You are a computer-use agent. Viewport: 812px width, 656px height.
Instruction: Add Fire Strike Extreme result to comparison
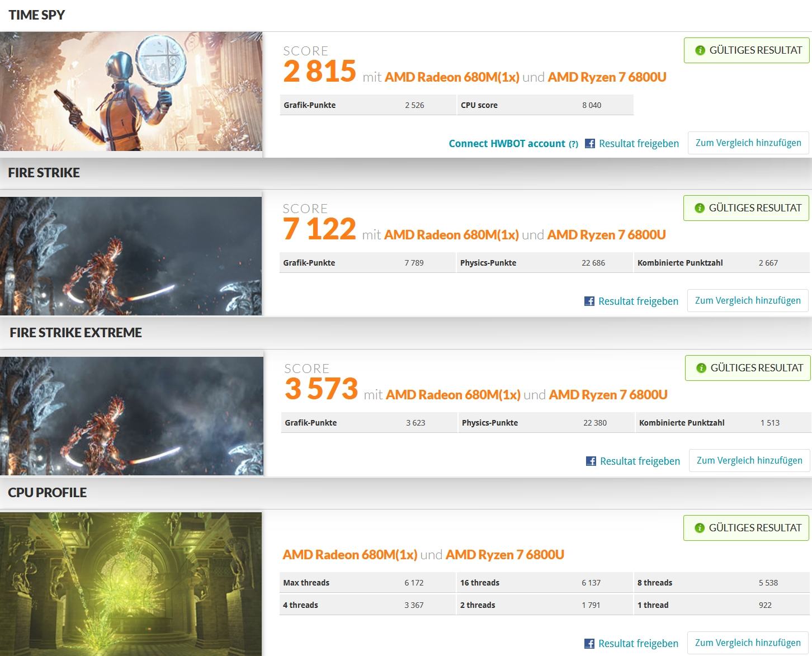pos(749,461)
